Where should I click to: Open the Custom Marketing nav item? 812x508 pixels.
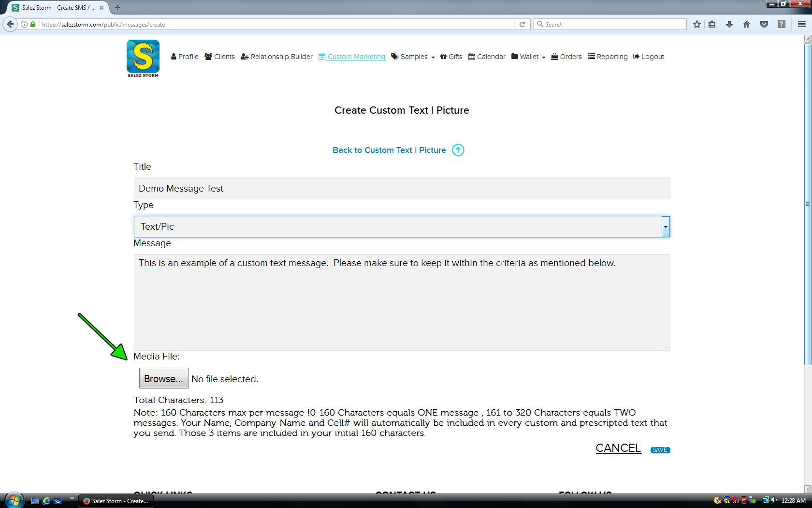click(x=352, y=57)
